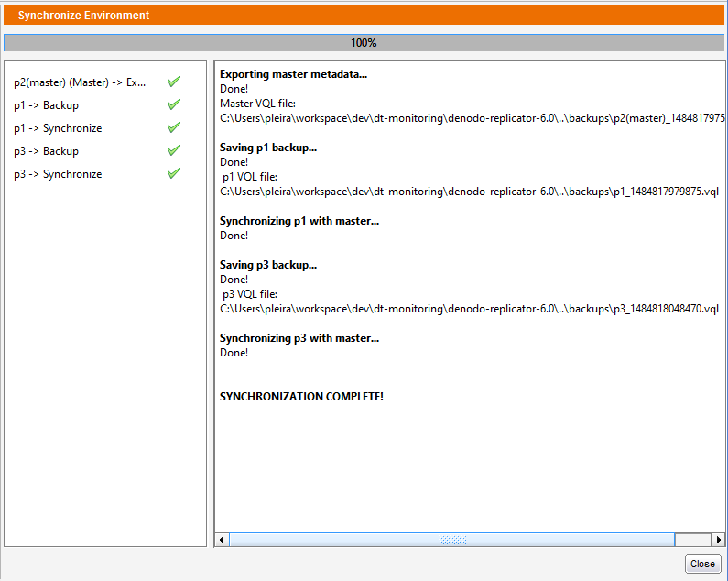The height and width of the screenshot is (581, 728).
Task: Click 'Saving p1 backup...' log heading
Action: tap(268, 148)
